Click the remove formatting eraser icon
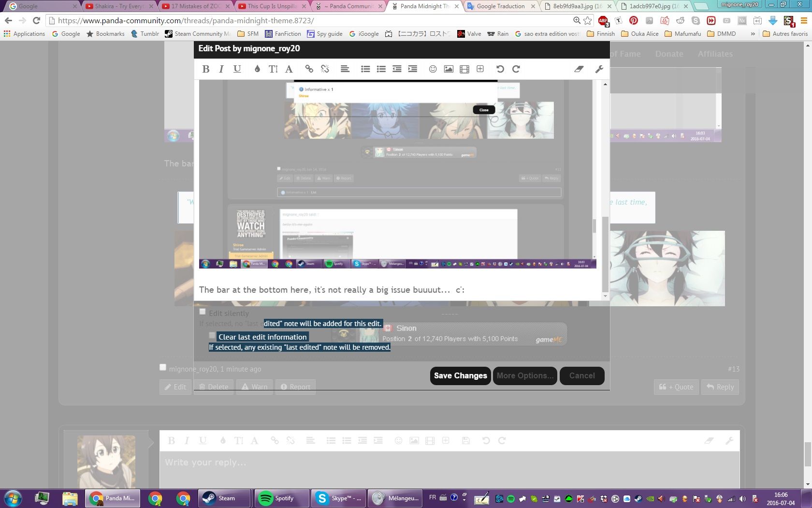The width and height of the screenshot is (812, 508). pyautogui.click(x=579, y=69)
